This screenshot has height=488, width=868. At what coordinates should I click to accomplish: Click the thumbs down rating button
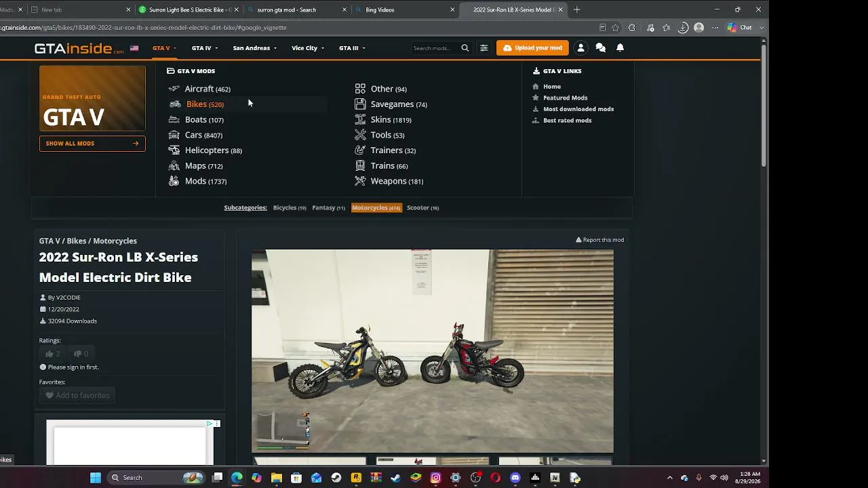81,354
